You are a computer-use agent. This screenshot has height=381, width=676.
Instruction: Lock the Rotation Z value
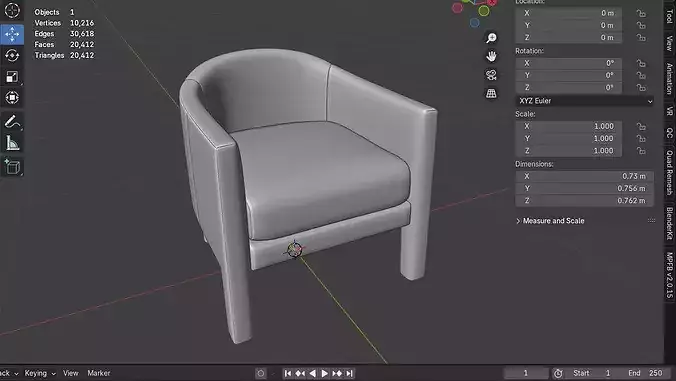point(641,87)
